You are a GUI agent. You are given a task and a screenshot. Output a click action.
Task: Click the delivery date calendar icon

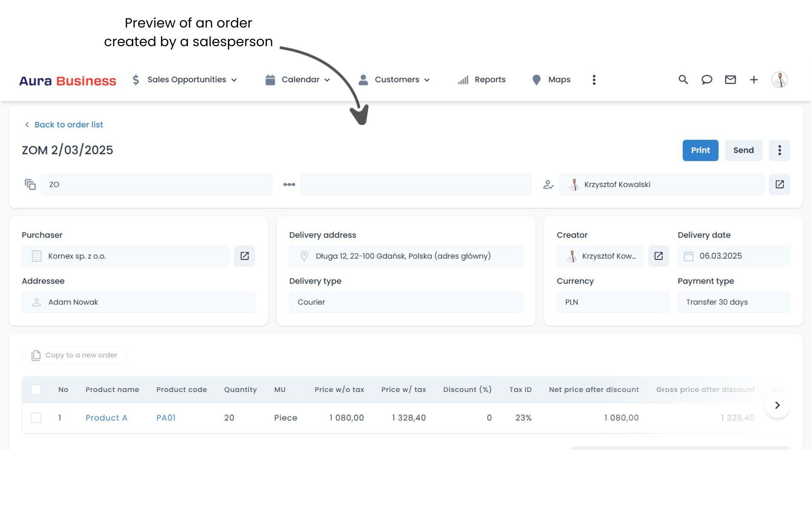point(689,256)
